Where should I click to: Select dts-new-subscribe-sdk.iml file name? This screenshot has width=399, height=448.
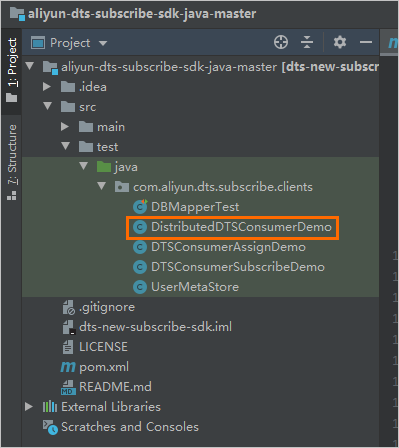(155, 327)
